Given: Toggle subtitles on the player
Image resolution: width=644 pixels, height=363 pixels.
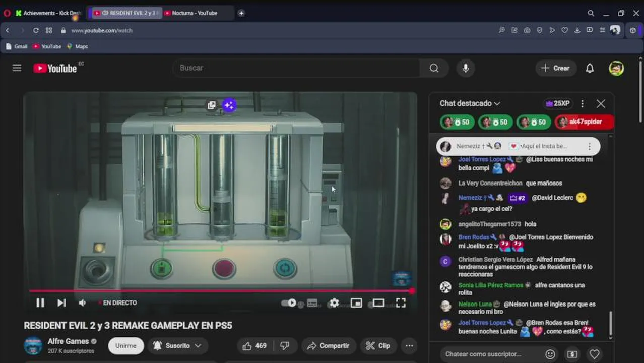Looking at the screenshot, I should [x=312, y=303].
